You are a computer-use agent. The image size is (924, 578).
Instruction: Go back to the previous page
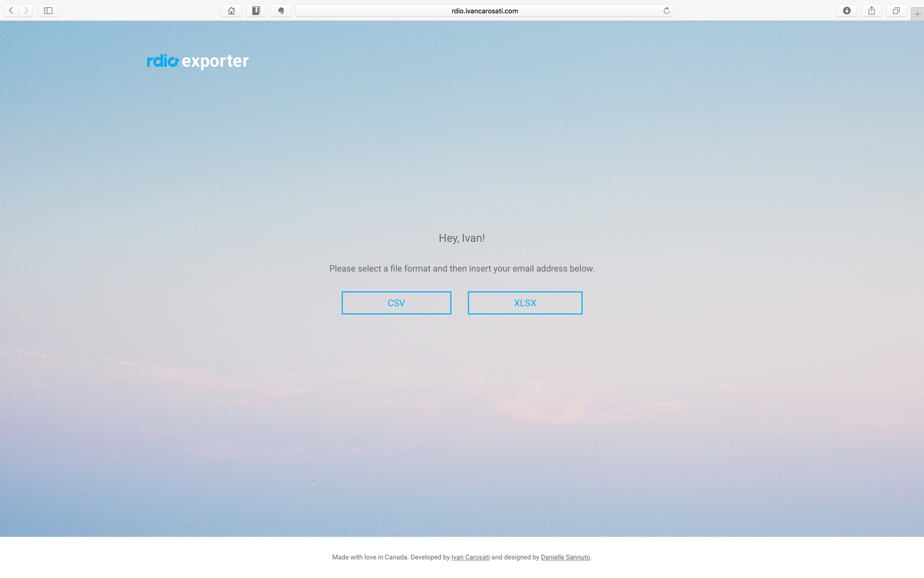(x=11, y=10)
